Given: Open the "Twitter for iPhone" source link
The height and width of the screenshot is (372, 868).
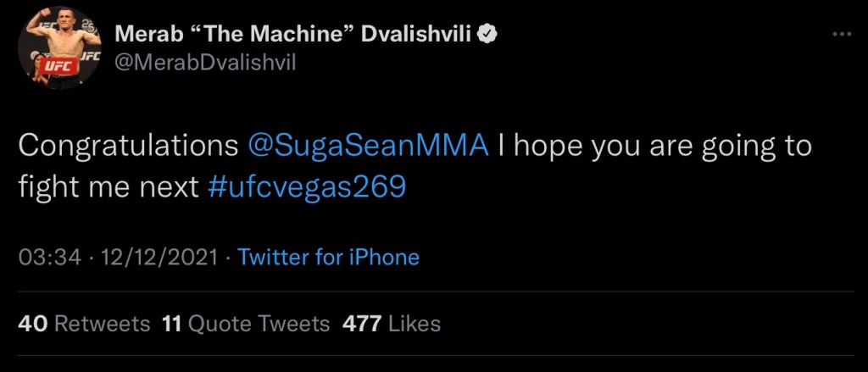Looking at the screenshot, I should [x=328, y=258].
